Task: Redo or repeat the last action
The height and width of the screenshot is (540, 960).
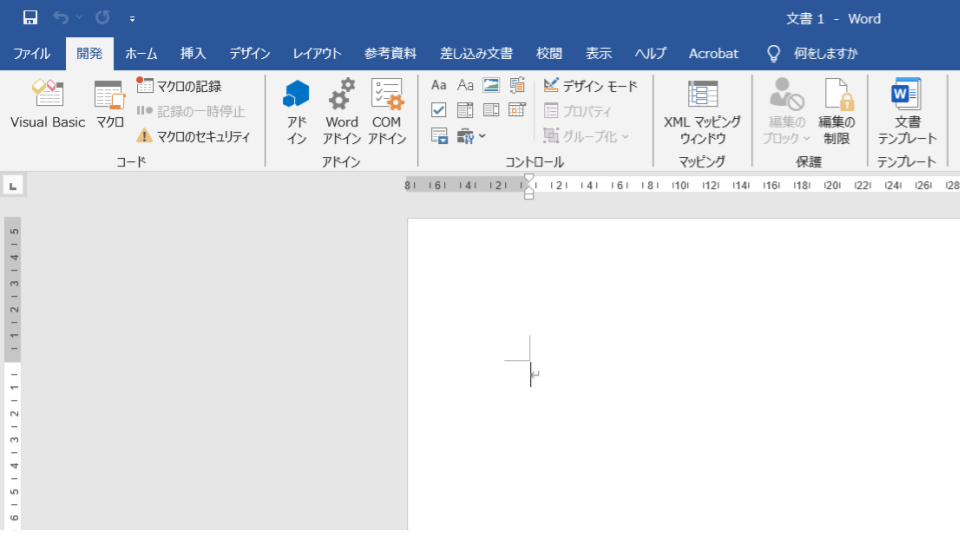Action: (x=102, y=18)
